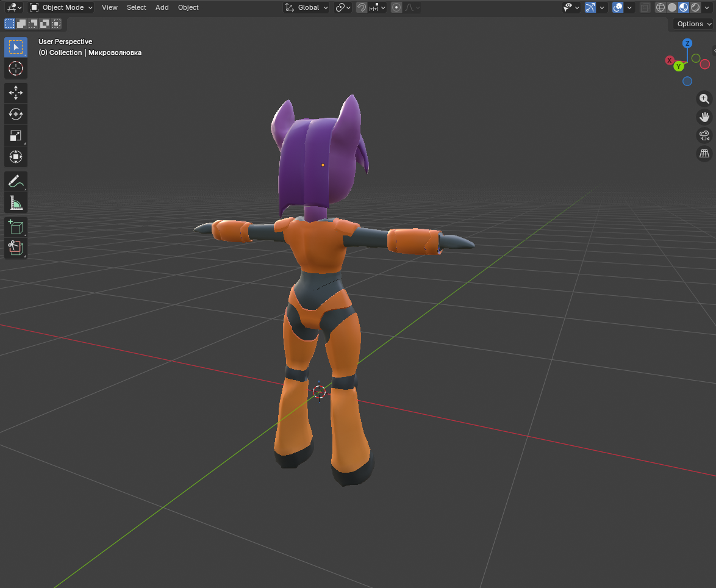Toggle proportional editing
The image size is (716, 588).
(x=396, y=7)
